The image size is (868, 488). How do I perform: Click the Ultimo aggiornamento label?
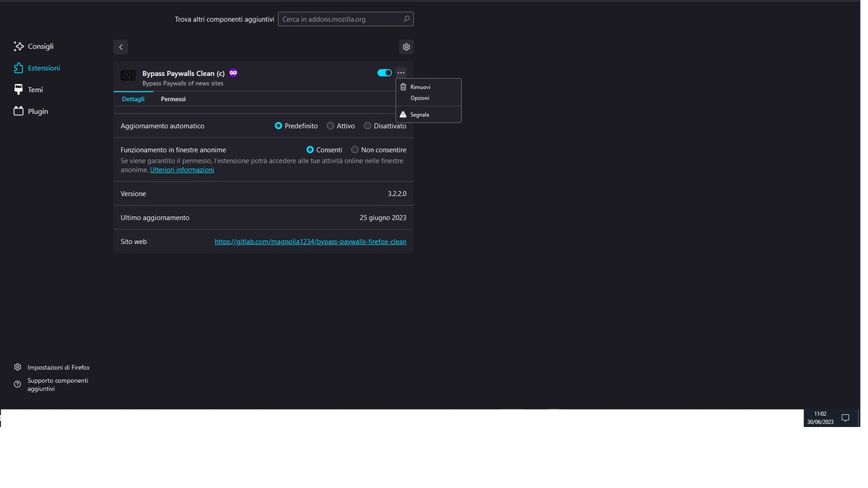(x=155, y=218)
